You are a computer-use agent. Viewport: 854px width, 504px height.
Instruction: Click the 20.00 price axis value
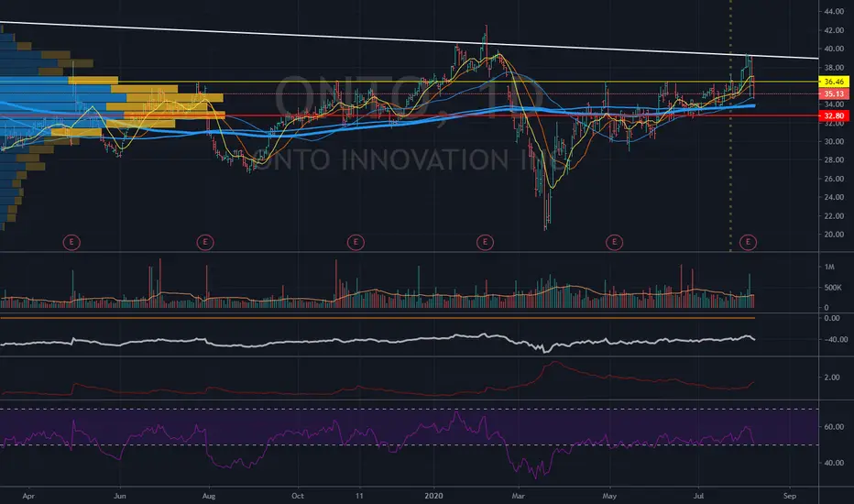[834, 235]
